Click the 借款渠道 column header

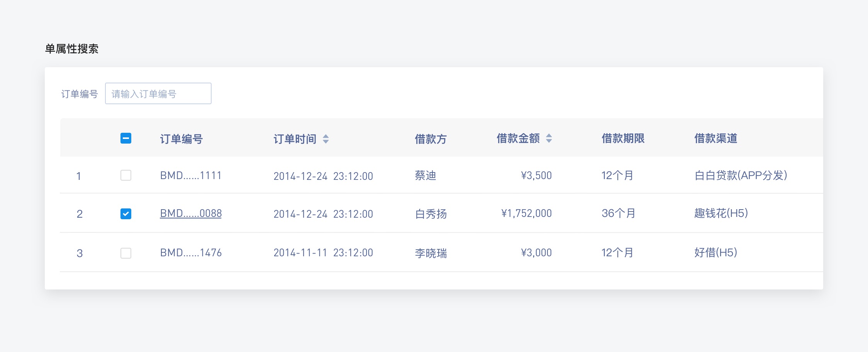click(x=715, y=138)
